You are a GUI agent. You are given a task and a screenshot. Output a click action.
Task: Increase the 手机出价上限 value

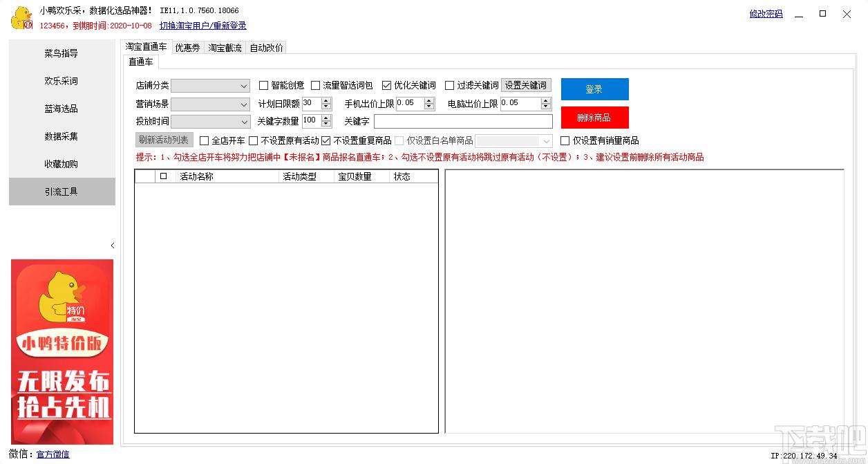click(429, 100)
